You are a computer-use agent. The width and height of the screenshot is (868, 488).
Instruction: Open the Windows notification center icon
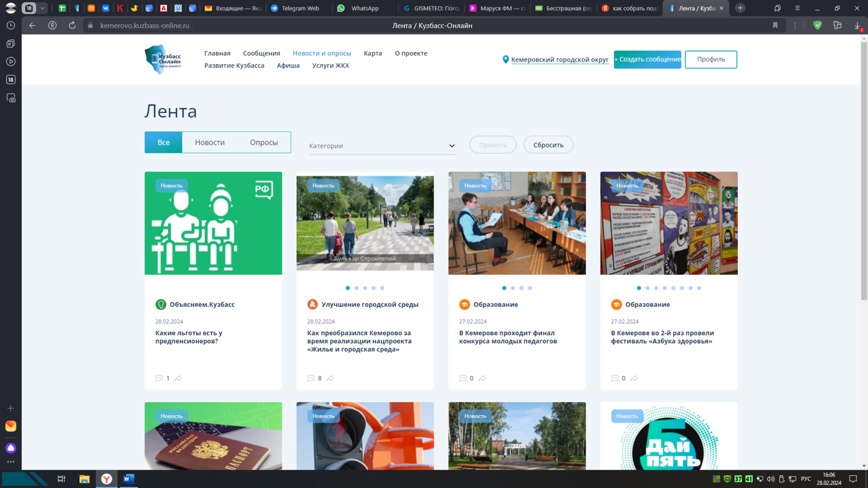pos(853,479)
